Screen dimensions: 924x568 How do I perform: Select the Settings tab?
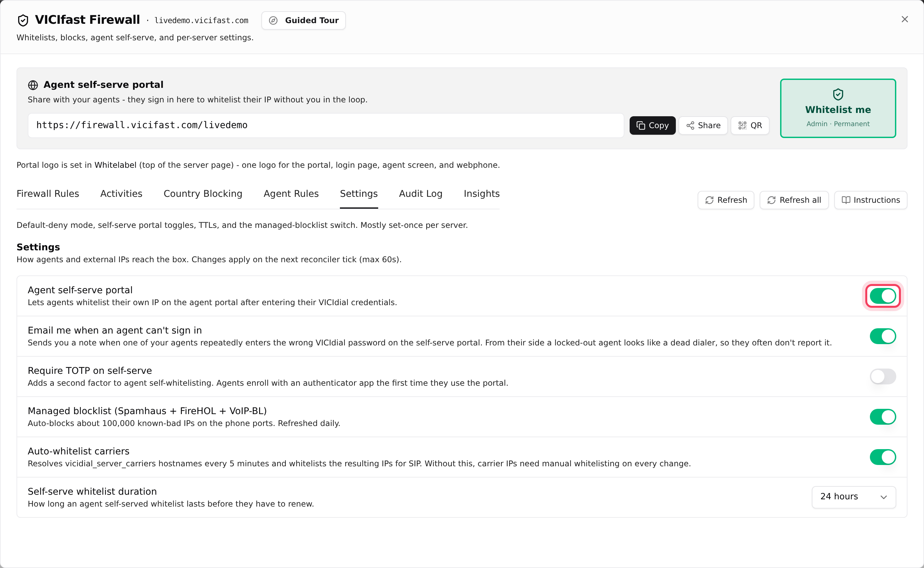point(358,194)
